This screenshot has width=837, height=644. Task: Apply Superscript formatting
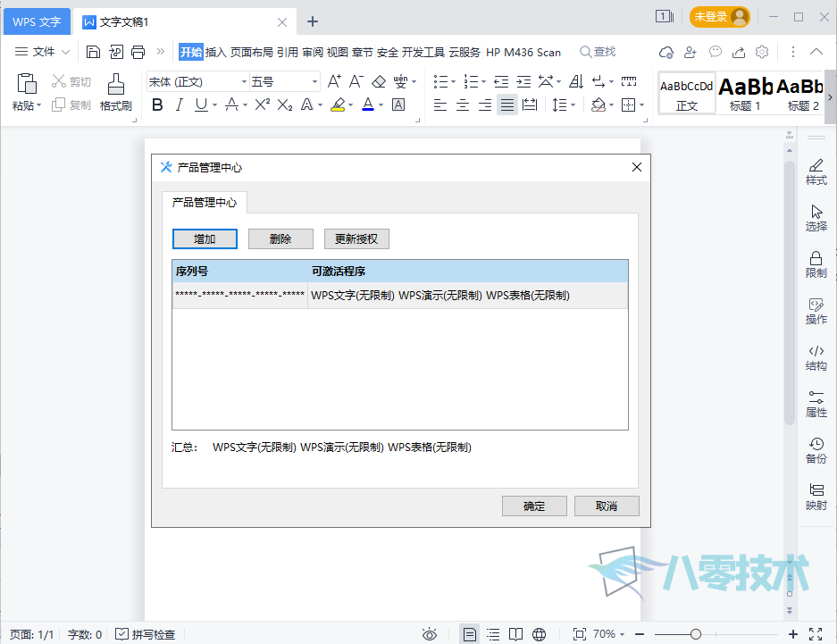pyautogui.click(x=262, y=105)
